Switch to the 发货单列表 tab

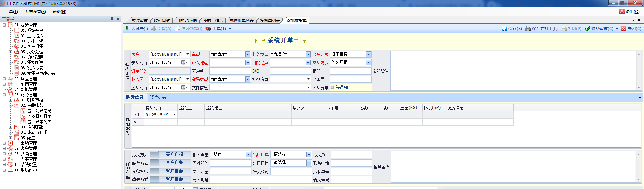tap(270, 21)
